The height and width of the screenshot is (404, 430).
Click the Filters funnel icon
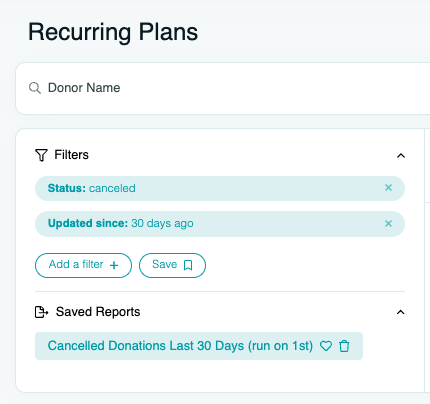click(41, 155)
